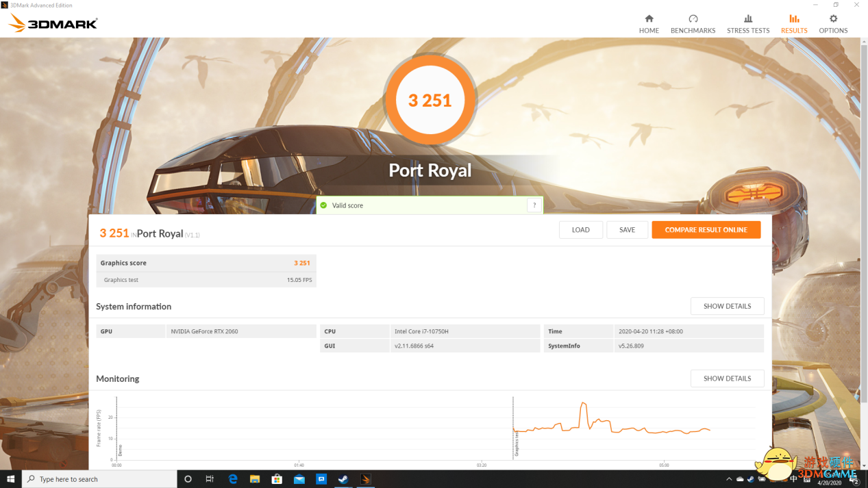Switch to the BENCHMARKS section
The height and width of the screenshot is (488, 868).
tap(693, 24)
